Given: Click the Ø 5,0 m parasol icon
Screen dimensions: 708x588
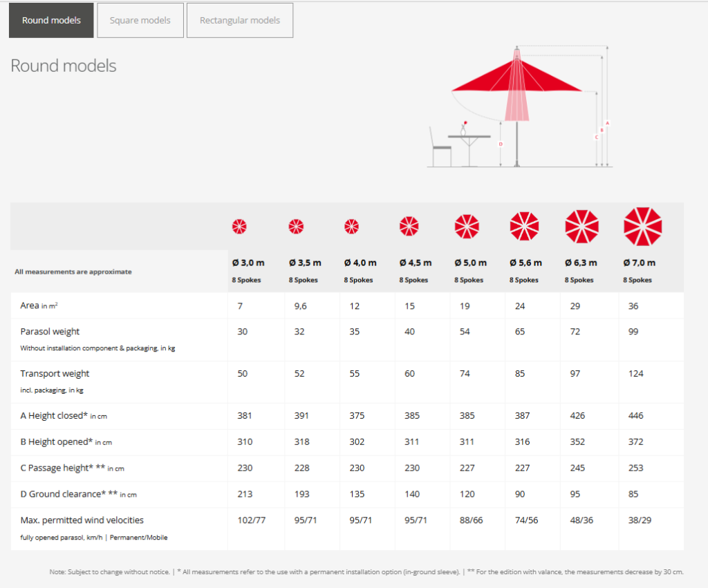Looking at the screenshot, I should pos(466,226).
